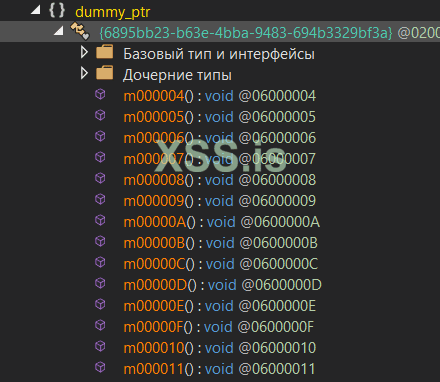440x382 pixels.
Task: Click the token @0600000B
Action: (x=279, y=243)
